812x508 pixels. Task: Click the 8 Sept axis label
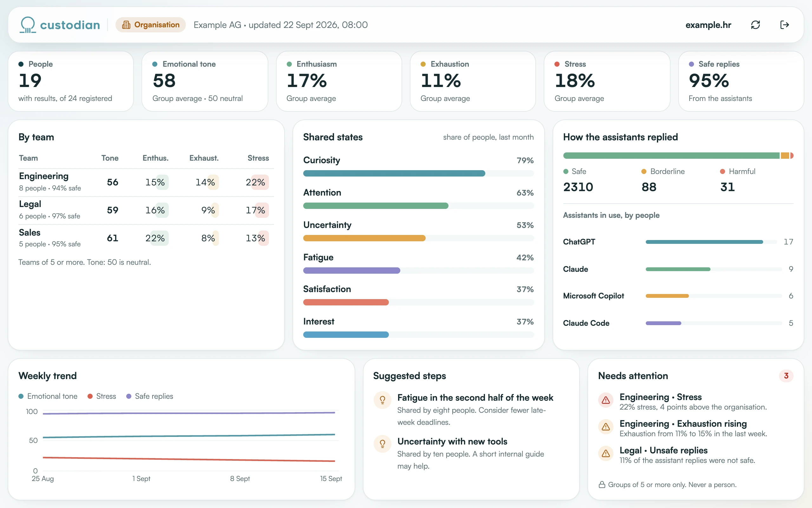point(240,478)
